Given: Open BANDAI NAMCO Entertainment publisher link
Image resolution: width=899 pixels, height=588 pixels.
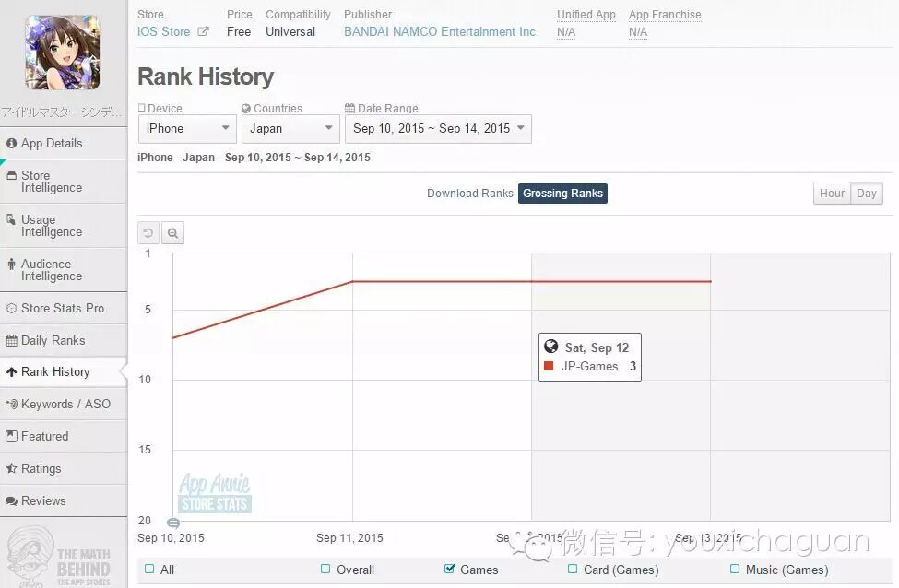Looking at the screenshot, I should [x=441, y=31].
